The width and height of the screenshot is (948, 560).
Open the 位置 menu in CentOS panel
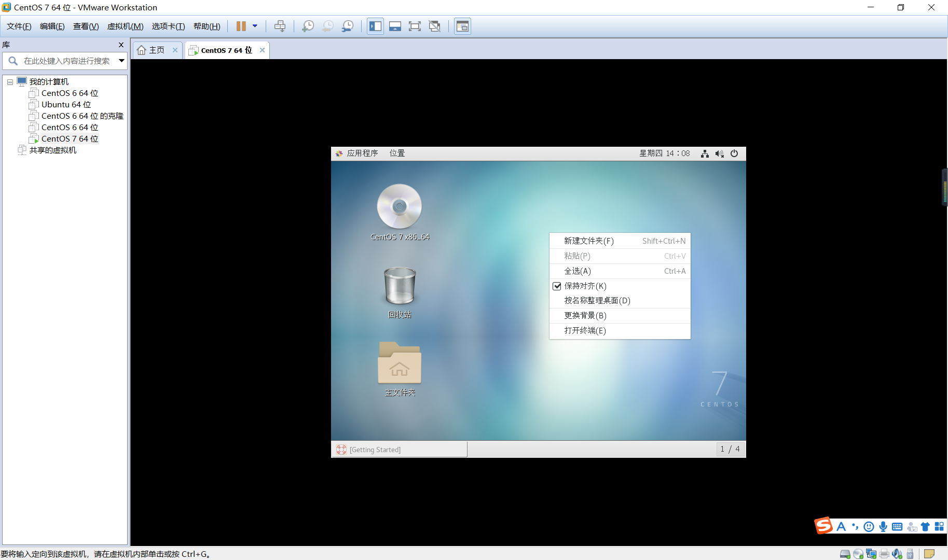coord(397,153)
